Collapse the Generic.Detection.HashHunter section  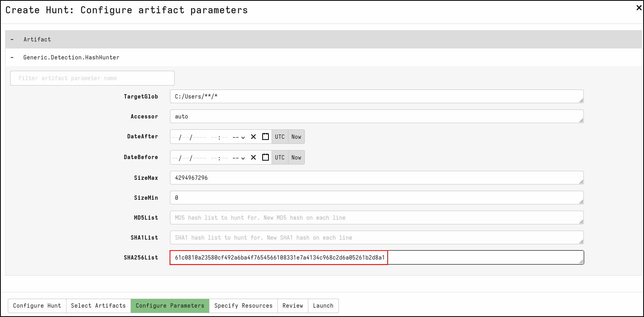click(12, 57)
